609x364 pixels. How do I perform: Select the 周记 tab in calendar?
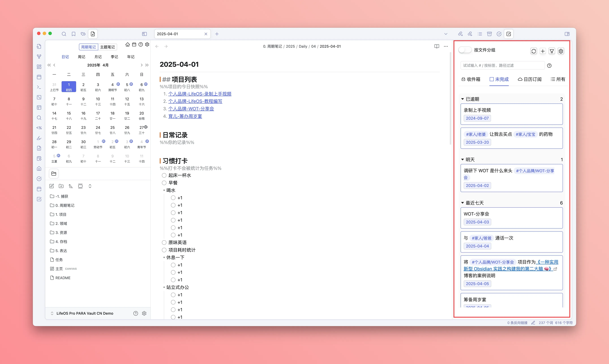point(82,57)
